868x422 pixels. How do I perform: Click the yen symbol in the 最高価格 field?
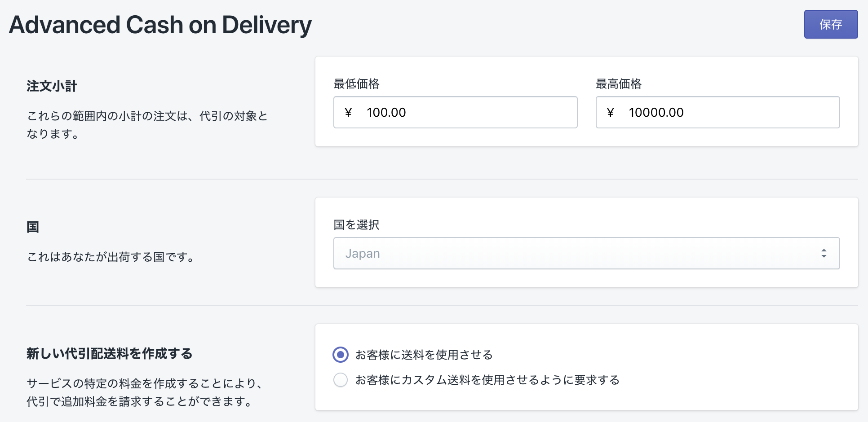[610, 113]
